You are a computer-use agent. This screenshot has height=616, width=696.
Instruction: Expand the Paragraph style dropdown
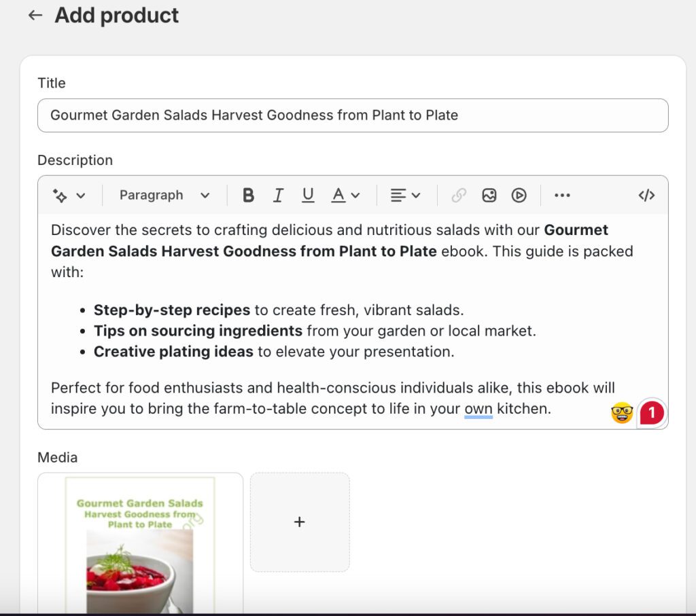(x=164, y=196)
